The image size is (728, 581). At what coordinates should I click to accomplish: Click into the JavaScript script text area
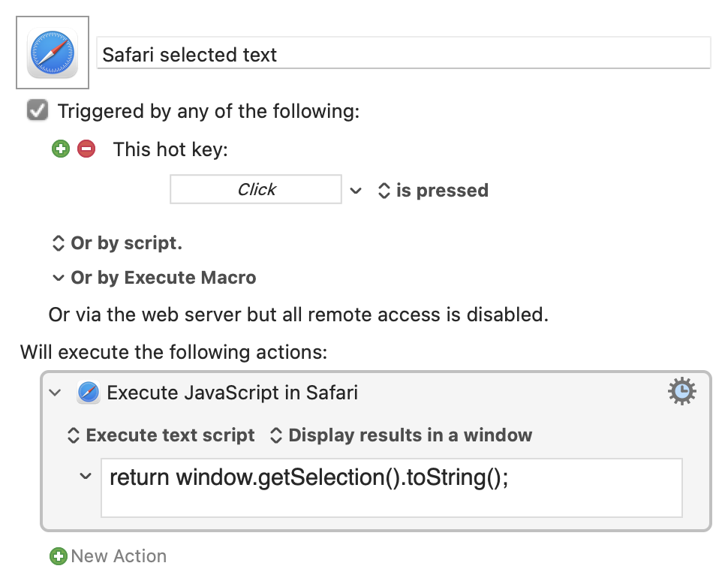(x=392, y=488)
